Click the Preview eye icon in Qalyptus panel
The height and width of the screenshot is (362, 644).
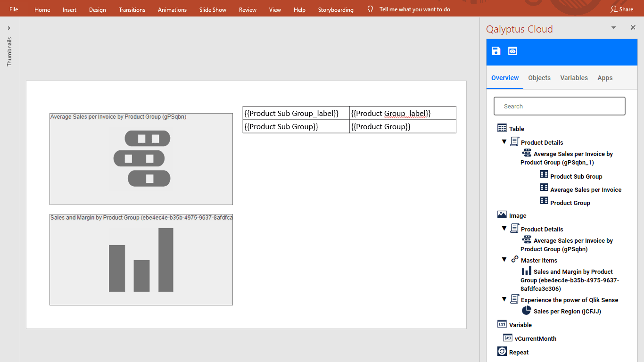point(512,51)
